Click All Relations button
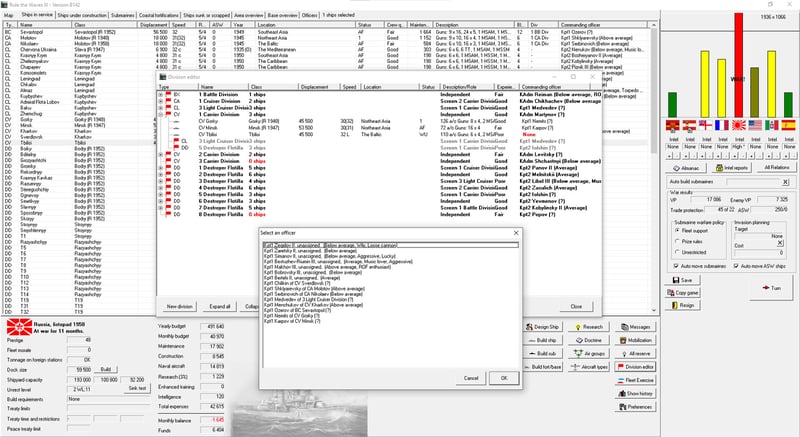This screenshot has height=437, width=800. [777, 168]
